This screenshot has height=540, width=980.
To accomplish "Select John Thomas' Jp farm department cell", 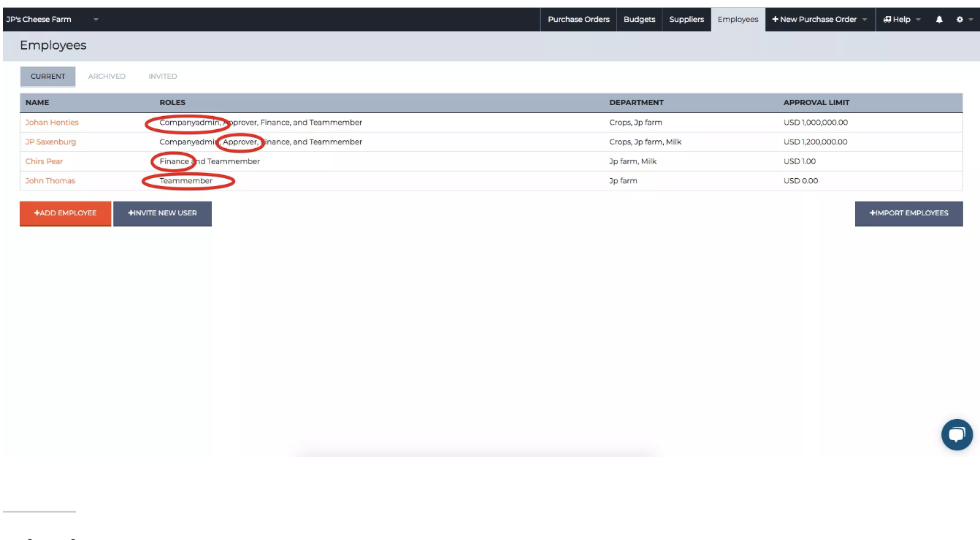I will [x=623, y=180].
